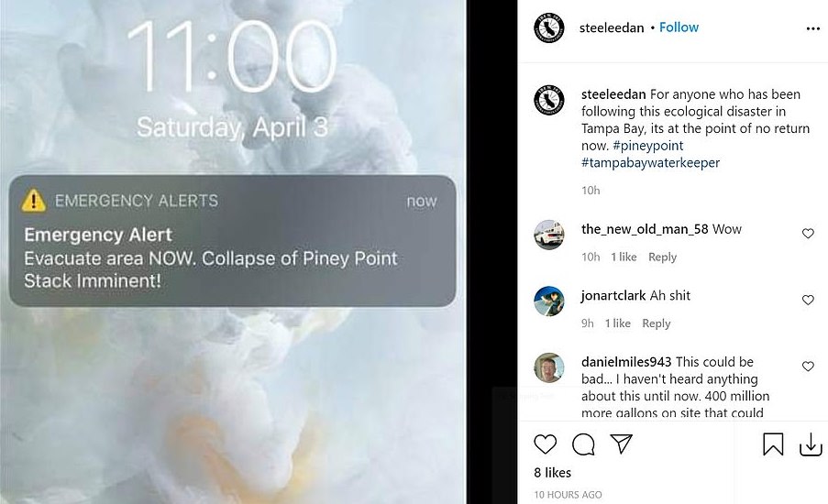Reply to the_new_old_man_58's comment
The height and width of the screenshot is (504, 828).
pos(662,257)
